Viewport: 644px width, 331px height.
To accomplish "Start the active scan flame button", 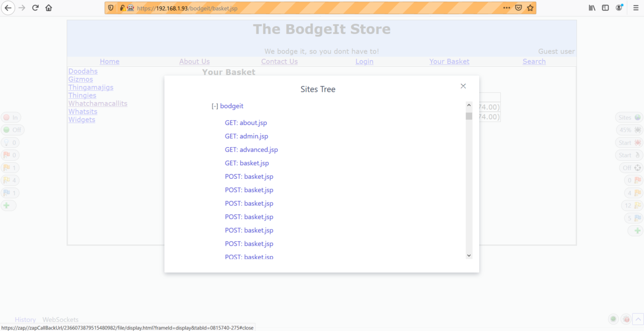I will tap(629, 155).
